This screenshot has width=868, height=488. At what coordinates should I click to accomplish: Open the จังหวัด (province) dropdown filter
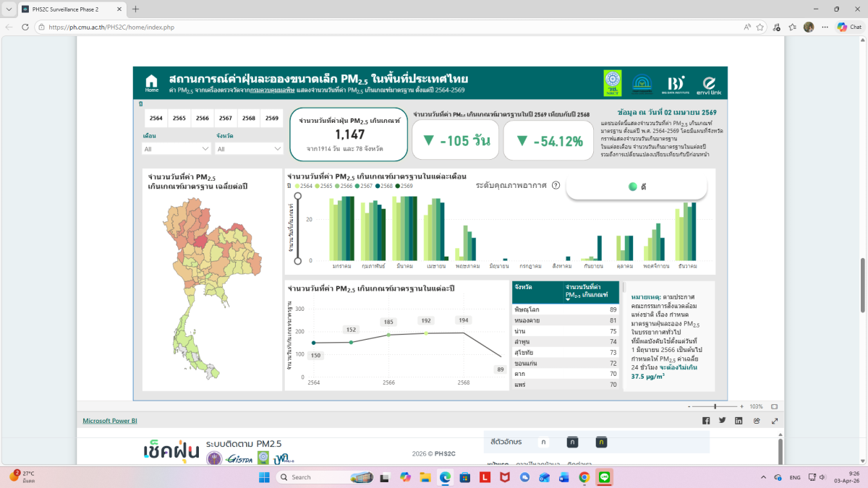[x=250, y=149]
